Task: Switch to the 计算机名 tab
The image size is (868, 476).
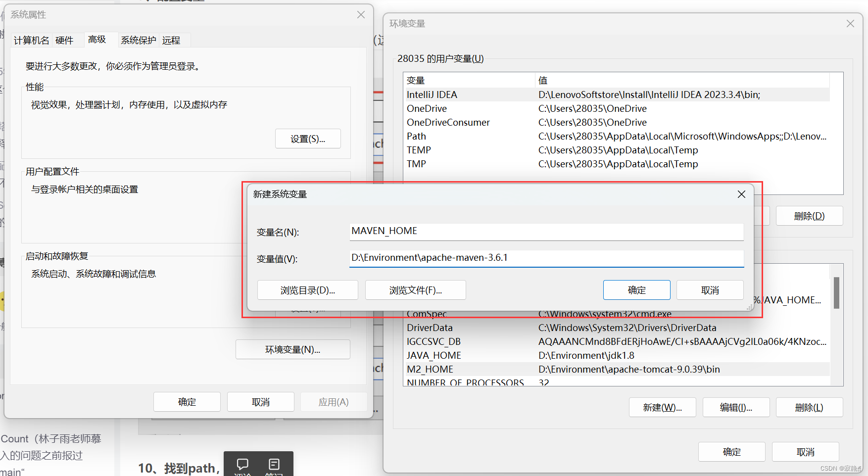Action: point(31,40)
